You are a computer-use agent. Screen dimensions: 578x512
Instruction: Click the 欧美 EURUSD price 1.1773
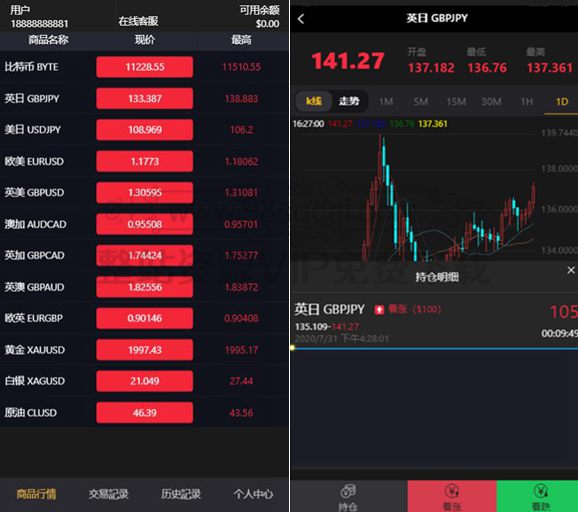144,161
